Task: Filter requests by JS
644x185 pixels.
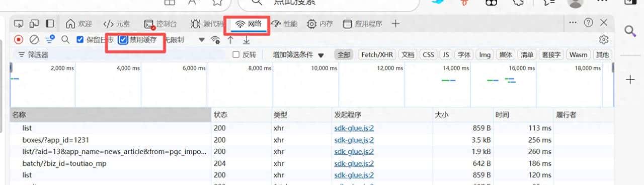Action: click(x=446, y=54)
